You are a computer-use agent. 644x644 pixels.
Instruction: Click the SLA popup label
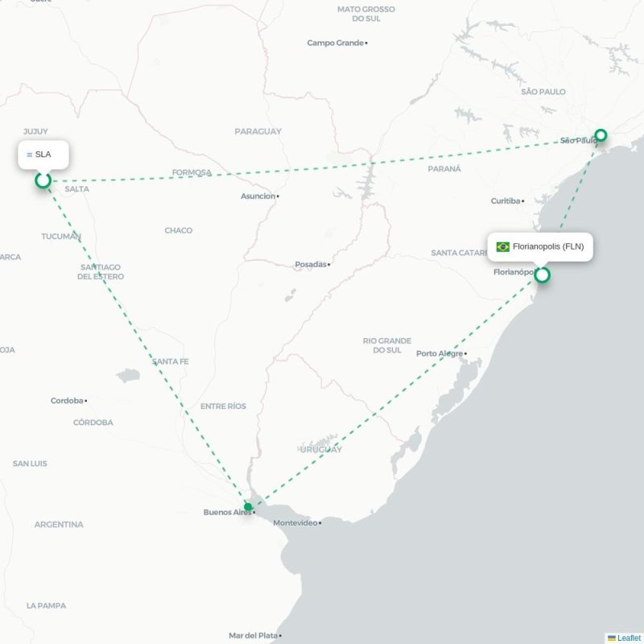(x=43, y=155)
